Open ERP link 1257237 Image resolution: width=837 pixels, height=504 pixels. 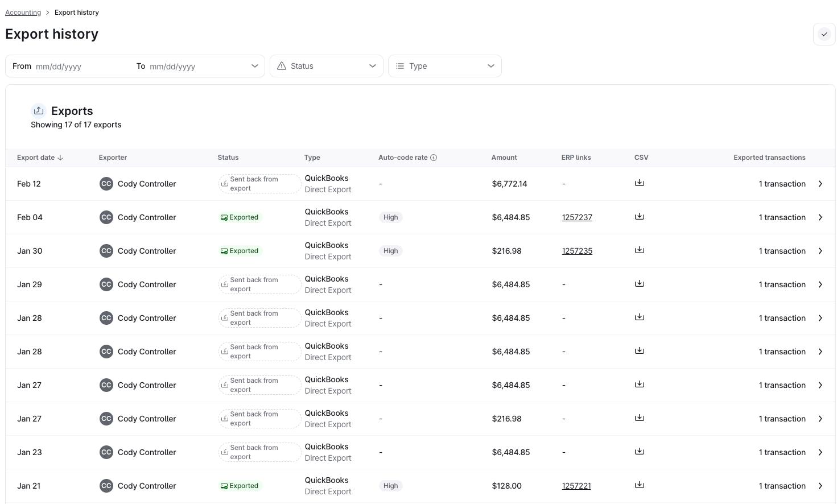click(x=577, y=217)
